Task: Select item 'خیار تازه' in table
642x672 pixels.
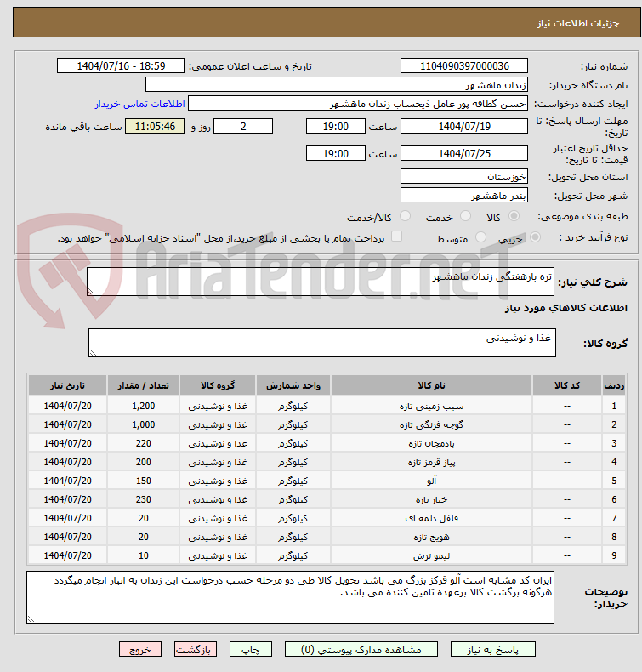Action: click(431, 499)
